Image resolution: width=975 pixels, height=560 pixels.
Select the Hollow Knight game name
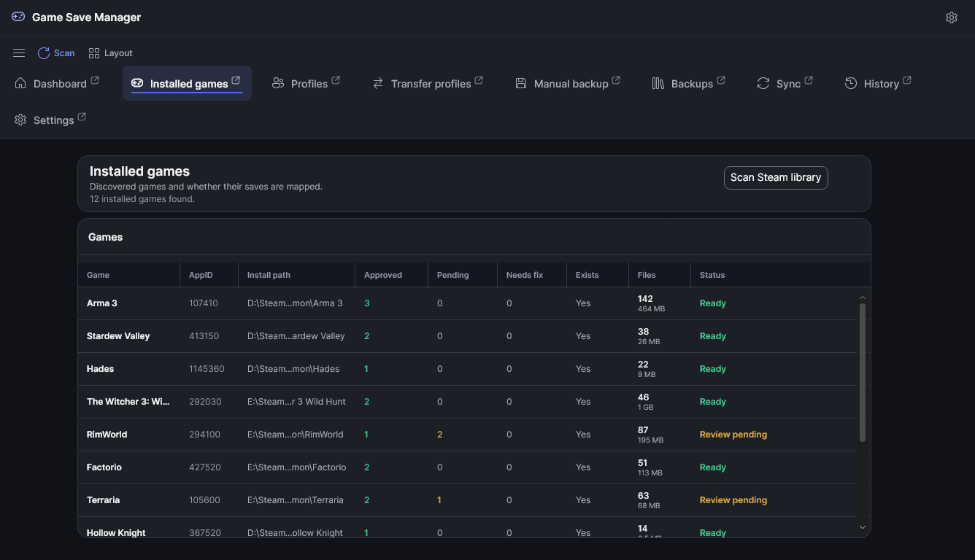(116, 533)
